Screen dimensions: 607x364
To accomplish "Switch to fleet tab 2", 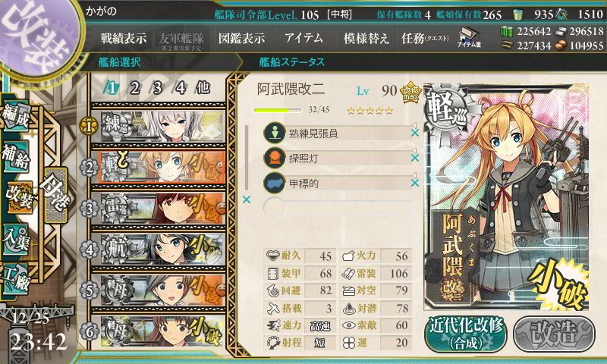I will pos(135,88).
